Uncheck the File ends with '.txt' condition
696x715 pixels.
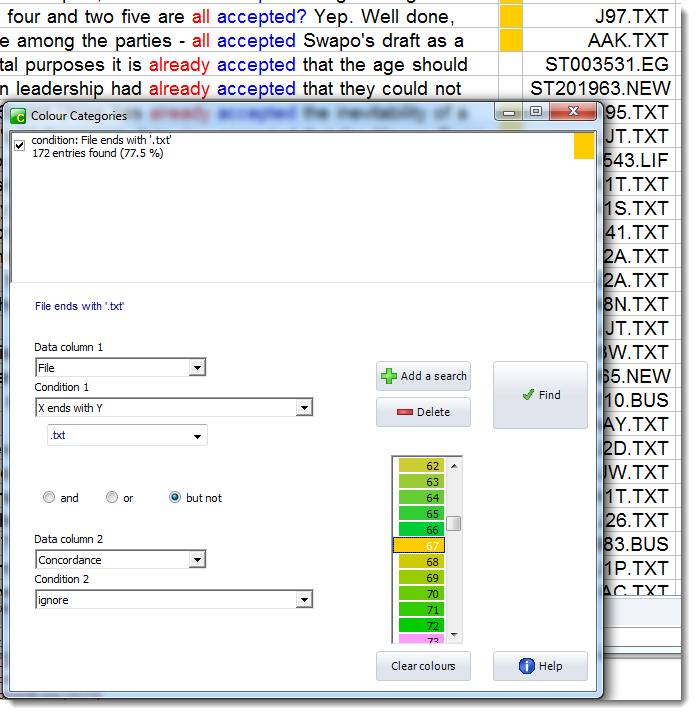(x=20, y=146)
